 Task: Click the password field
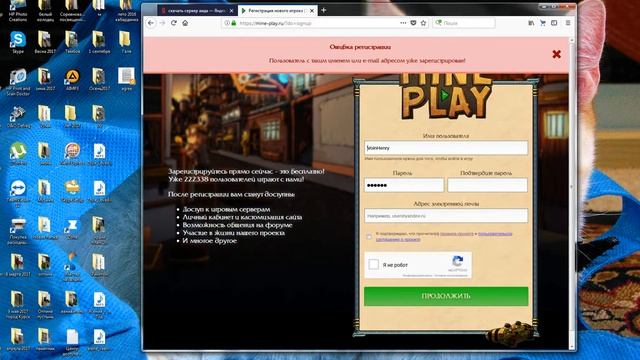point(404,185)
